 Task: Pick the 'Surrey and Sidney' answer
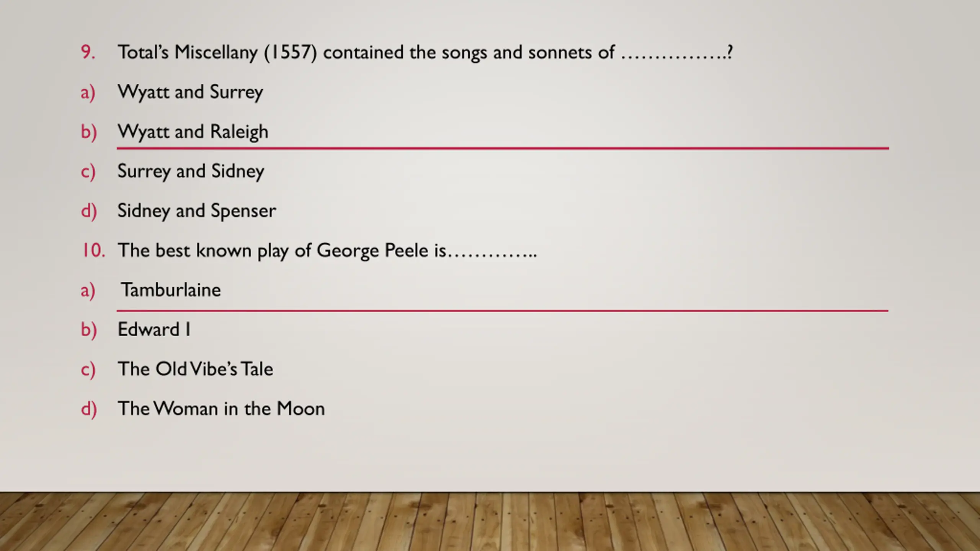(191, 171)
